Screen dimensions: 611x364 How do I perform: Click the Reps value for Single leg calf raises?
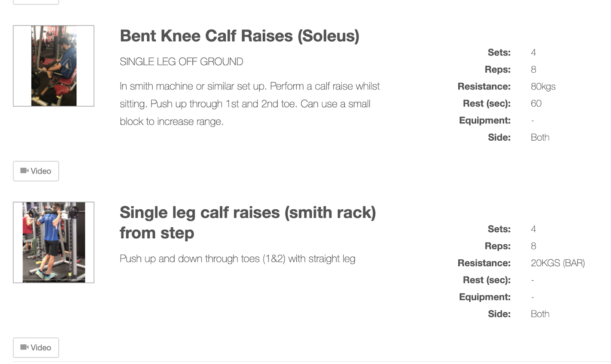pyautogui.click(x=533, y=246)
